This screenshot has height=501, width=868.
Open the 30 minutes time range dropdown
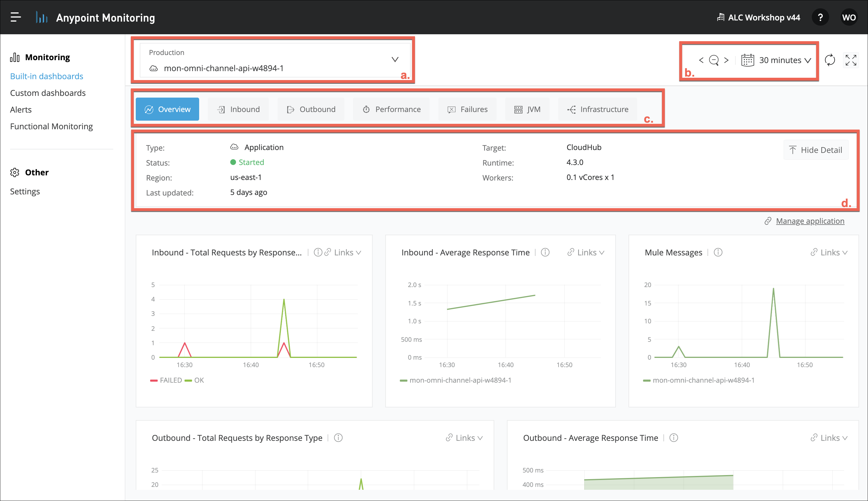point(785,60)
